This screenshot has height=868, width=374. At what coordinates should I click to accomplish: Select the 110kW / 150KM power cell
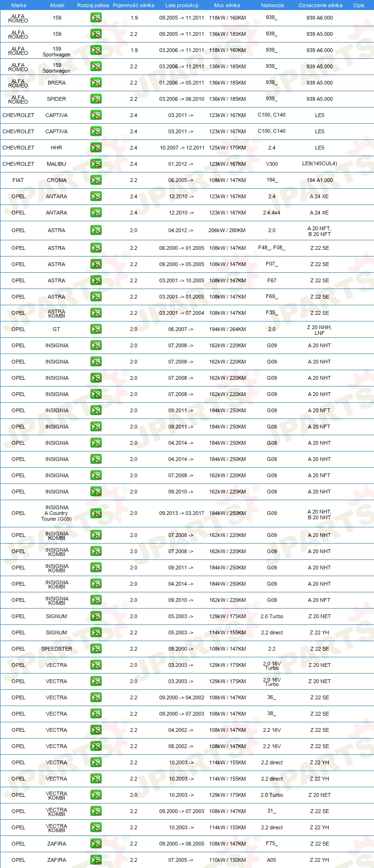(227, 860)
